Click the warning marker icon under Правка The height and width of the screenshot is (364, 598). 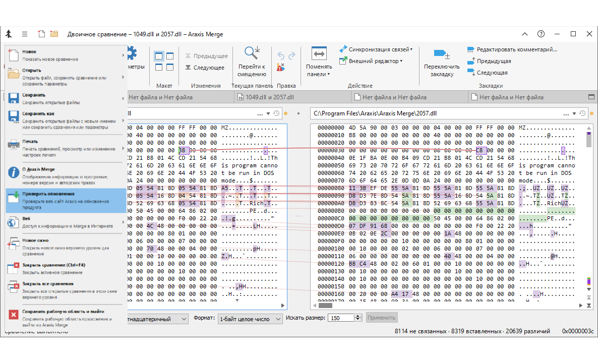281,68
